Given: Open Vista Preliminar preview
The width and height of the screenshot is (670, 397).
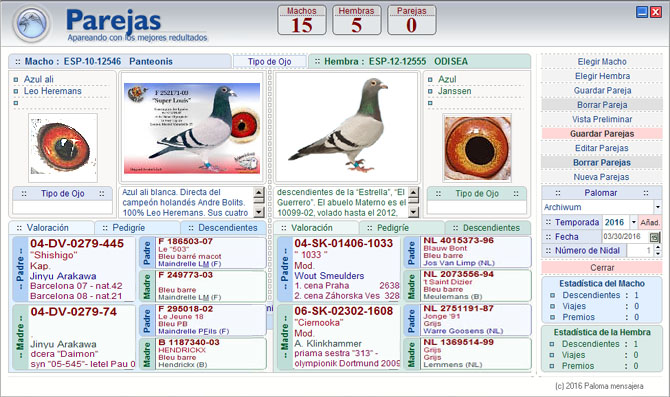Looking at the screenshot, I should click(x=602, y=119).
